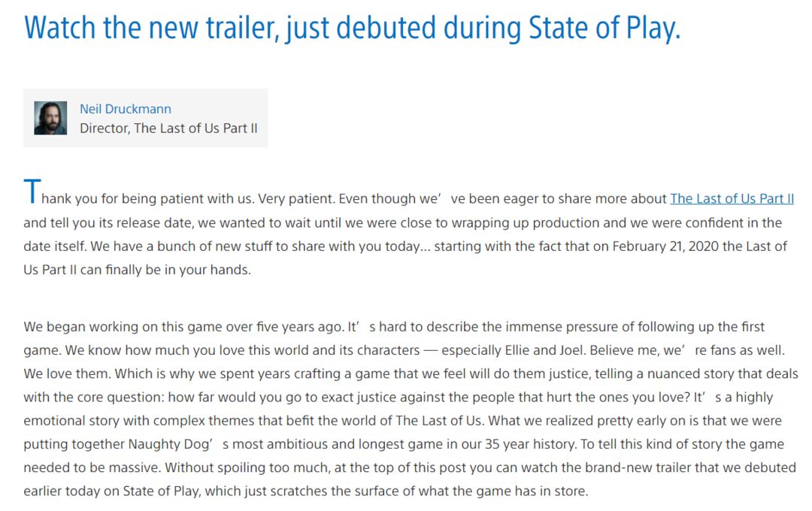Screen dimensions: 812x511
Task: Click Neil Druckmann's author photo
Action: [x=50, y=118]
